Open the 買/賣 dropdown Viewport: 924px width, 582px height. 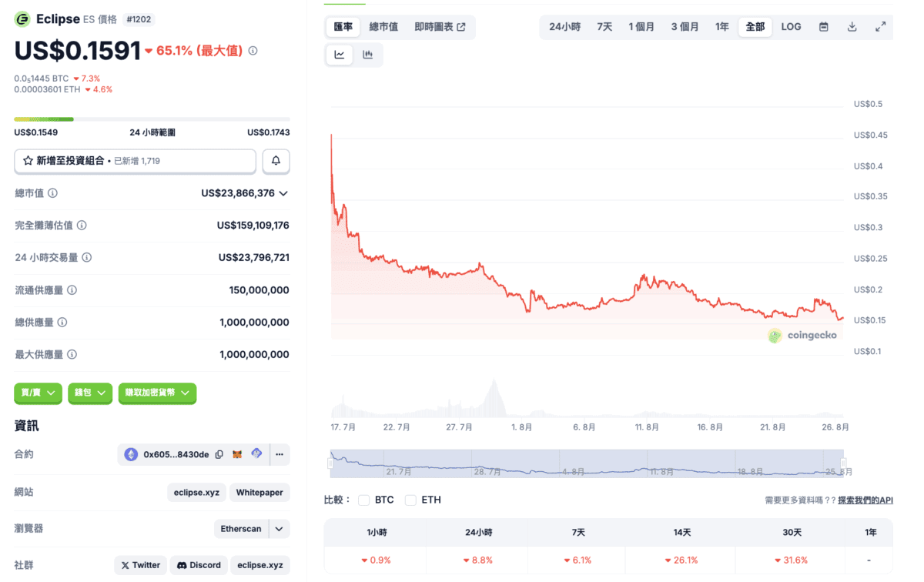click(x=38, y=393)
